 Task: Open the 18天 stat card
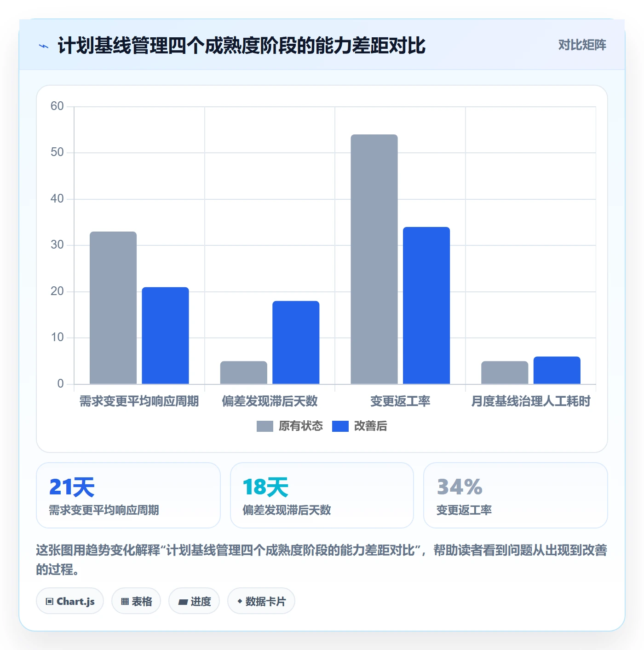322,495
